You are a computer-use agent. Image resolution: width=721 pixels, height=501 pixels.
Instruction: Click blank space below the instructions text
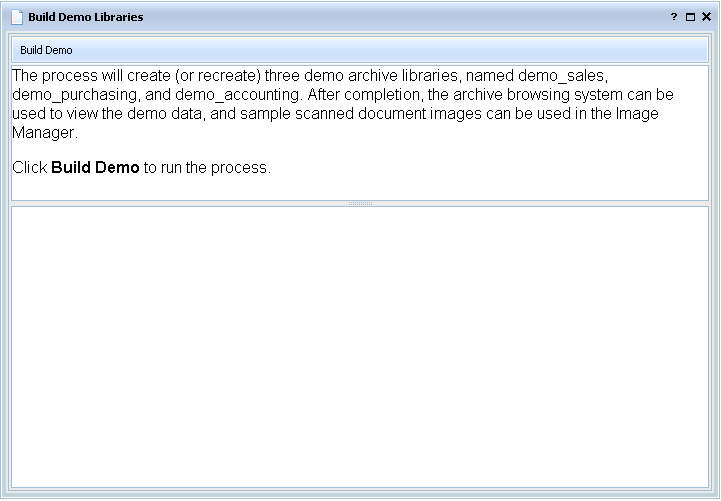(360, 188)
